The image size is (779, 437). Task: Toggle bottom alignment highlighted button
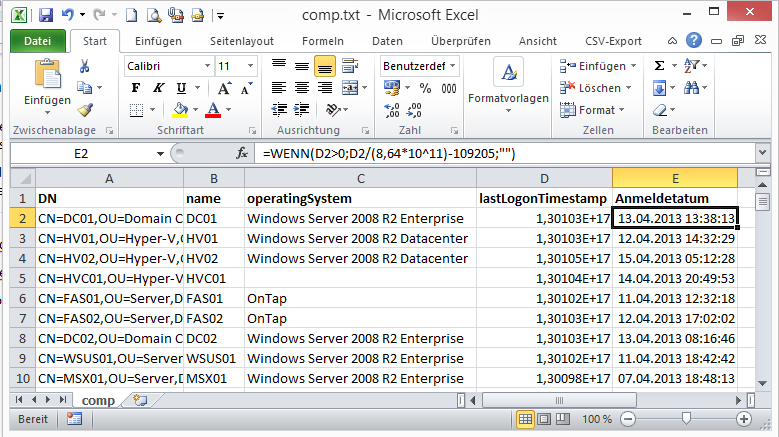click(x=324, y=66)
